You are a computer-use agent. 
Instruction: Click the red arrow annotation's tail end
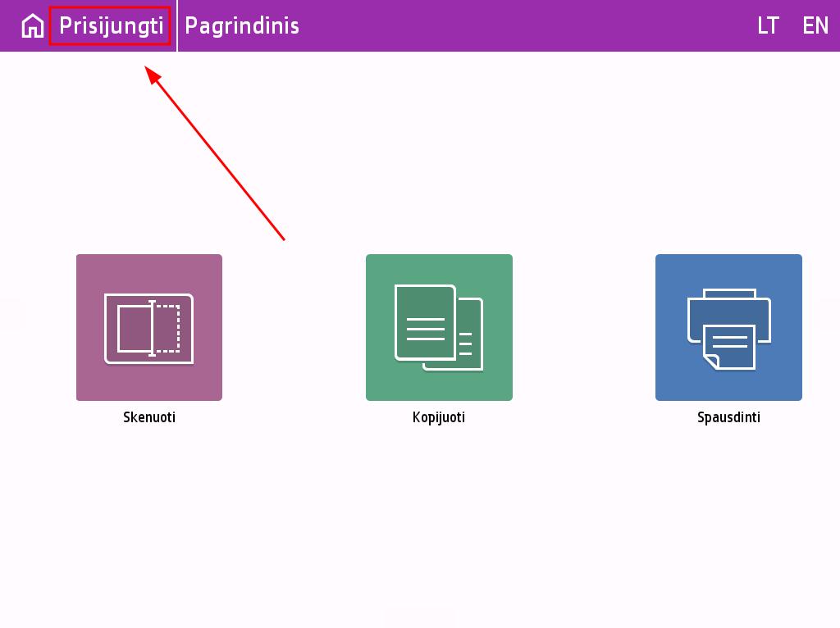coord(283,239)
